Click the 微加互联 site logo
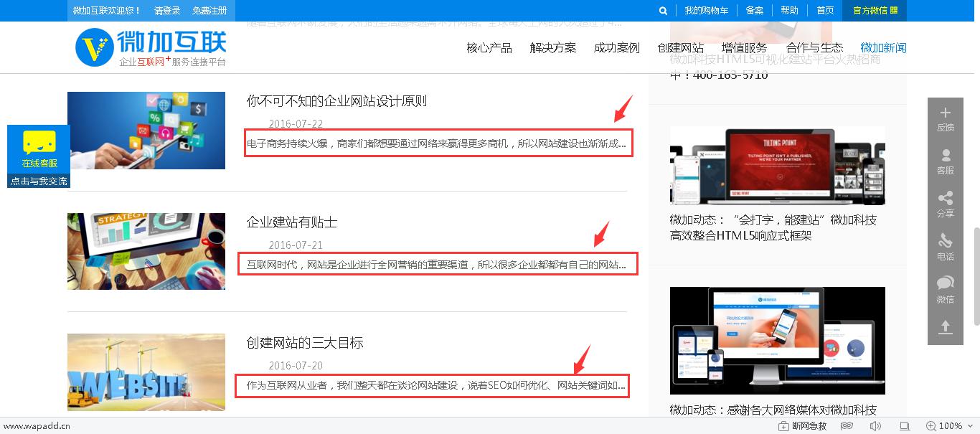Image resolution: width=980 pixels, height=434 pixels. (x=151, y=47)
